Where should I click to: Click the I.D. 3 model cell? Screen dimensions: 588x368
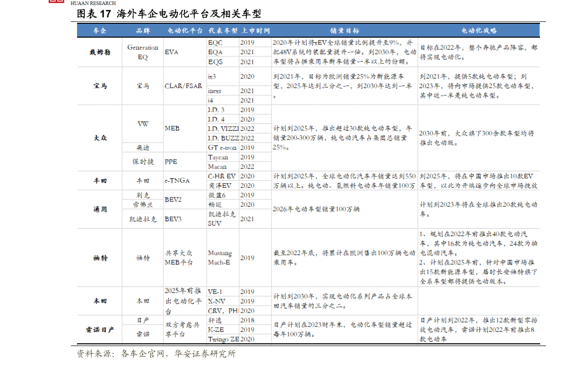(216, 110)
